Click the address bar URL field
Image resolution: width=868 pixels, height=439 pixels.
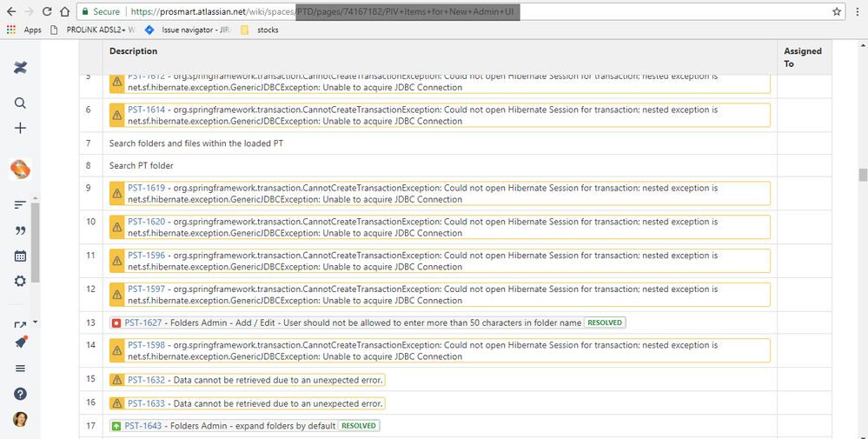click(461, 11)
